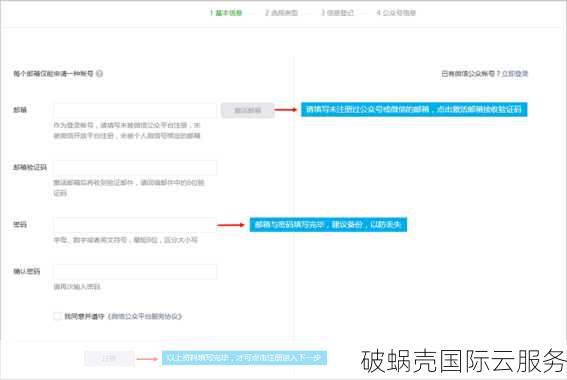Viewport: 567px width, 380px height.
Task: Focus the 确认密码 confirm password field
Action: (135, 272)
